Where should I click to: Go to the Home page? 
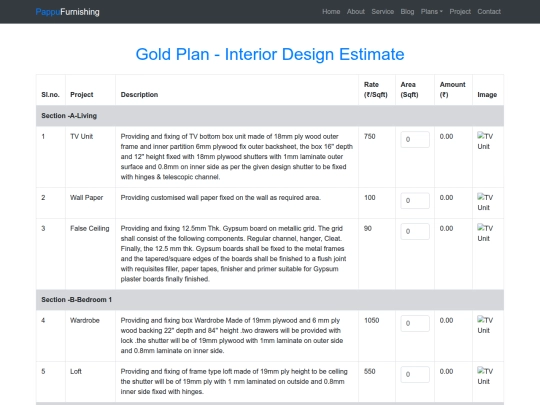click(x=331, y=12)
